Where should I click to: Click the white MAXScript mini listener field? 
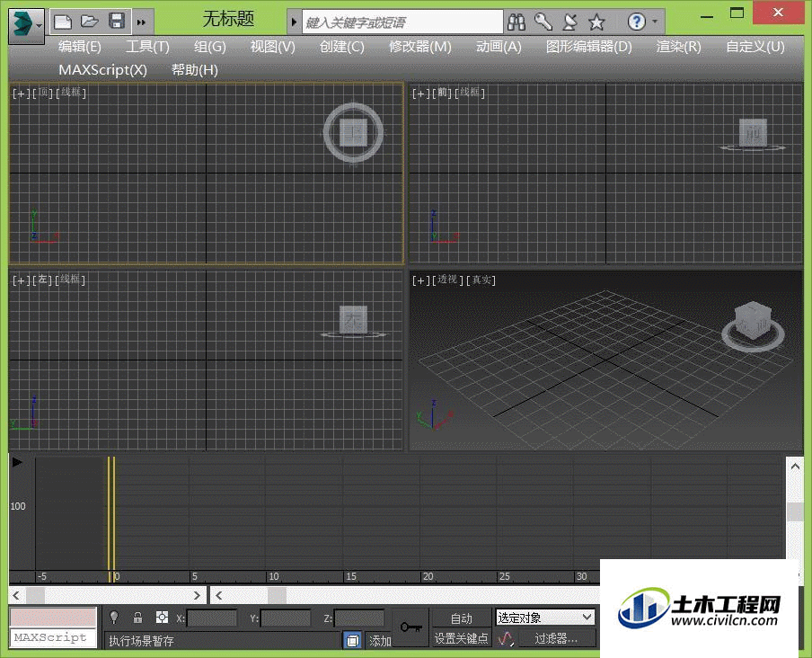click(53, 638)
